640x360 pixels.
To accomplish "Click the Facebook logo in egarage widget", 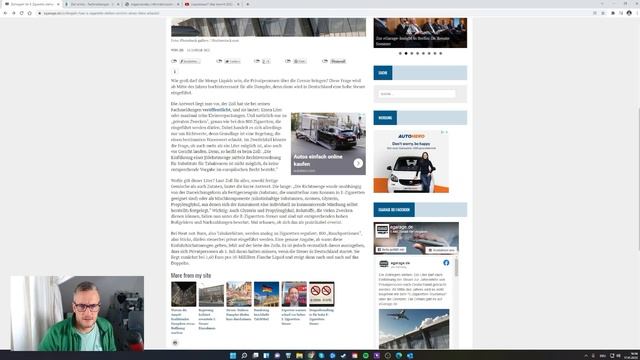I will point(446,263).
